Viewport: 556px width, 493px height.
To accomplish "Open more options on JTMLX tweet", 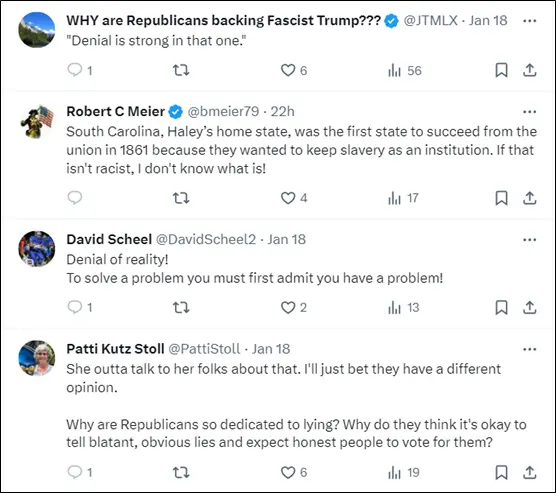I will pos(529,21).
